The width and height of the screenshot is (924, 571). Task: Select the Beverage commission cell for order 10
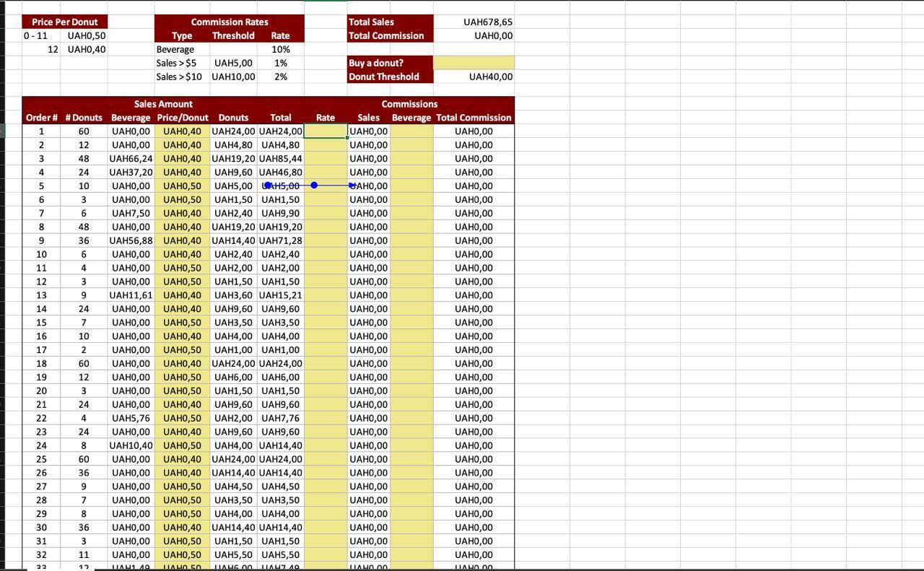411,254
